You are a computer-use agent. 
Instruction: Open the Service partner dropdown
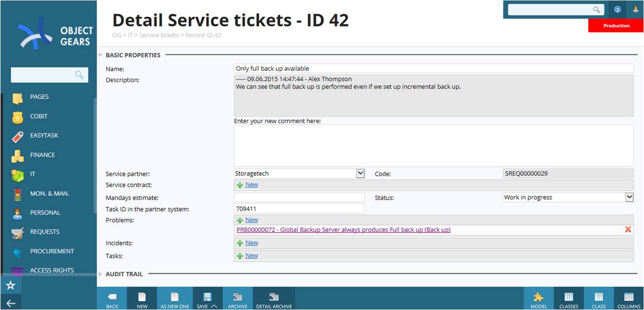pos(299,173)
